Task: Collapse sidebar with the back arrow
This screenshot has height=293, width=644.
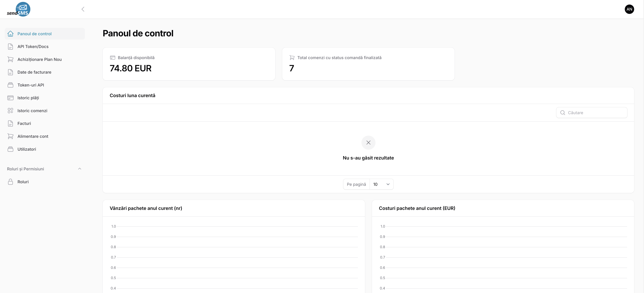Action: pos(83,9)
